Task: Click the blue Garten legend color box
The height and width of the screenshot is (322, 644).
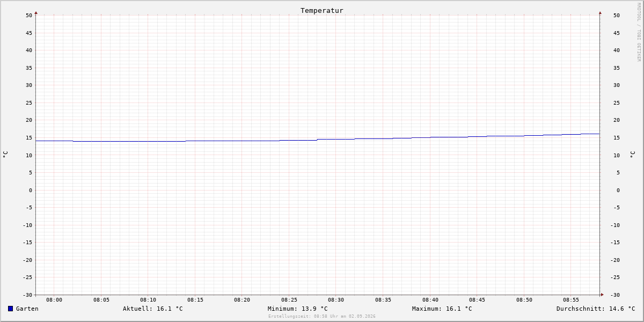Action: 10,309
